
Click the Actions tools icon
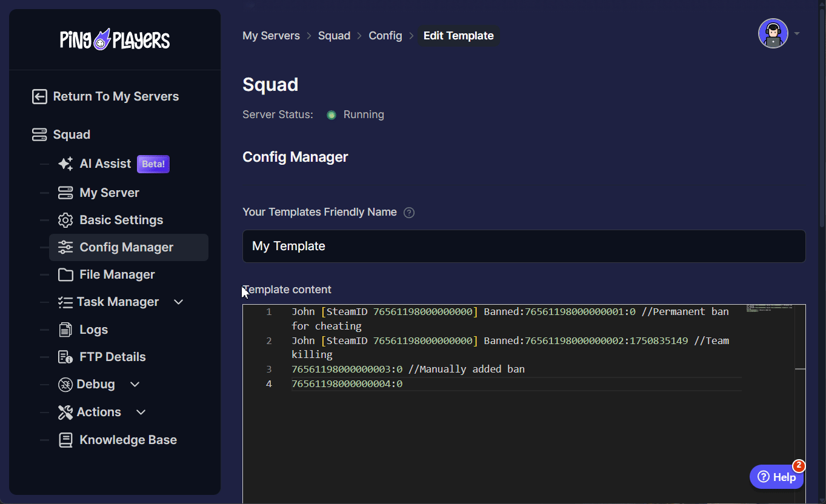(x=65, y=412)
